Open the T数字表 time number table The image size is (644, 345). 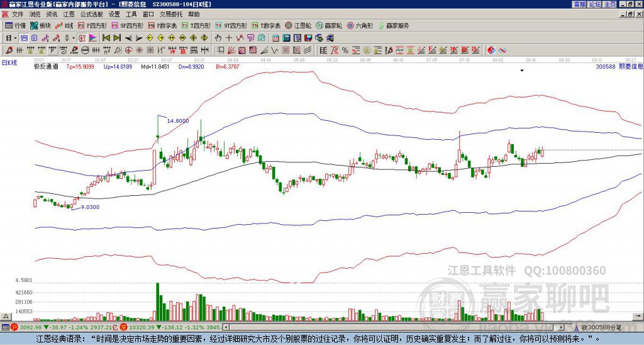pos(266,25)
